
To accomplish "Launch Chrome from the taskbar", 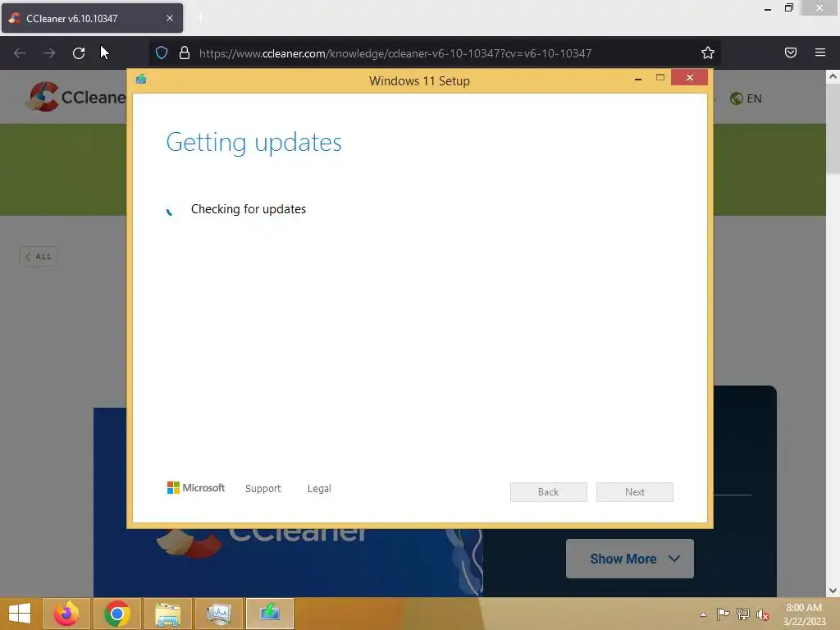I will click(x=116, y=614).
